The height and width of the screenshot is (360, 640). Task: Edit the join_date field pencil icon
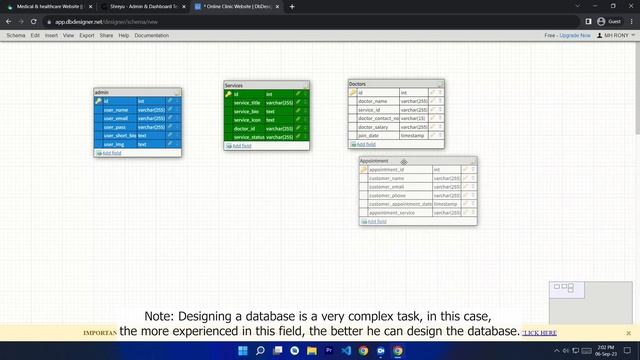point(433,135)
